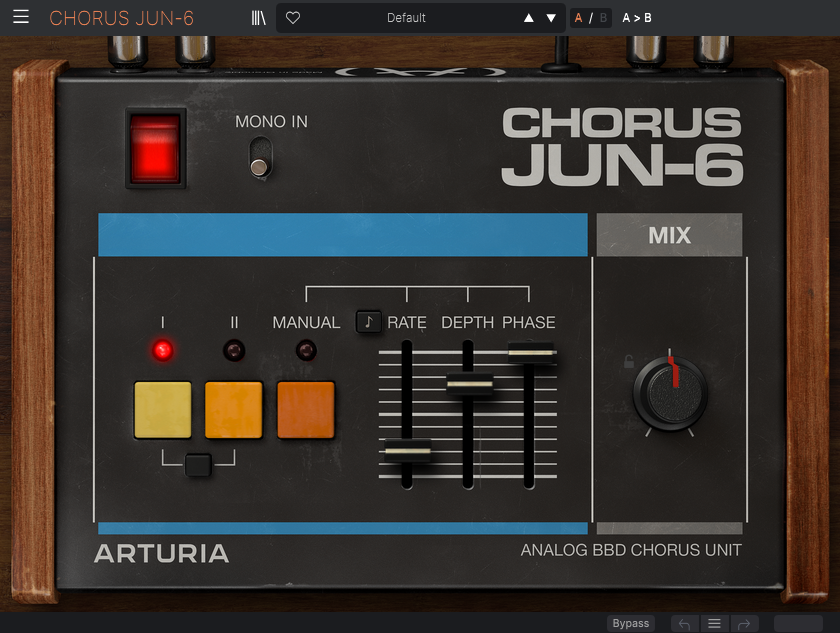Open the edit history list icon
The image size is (840, 633).
(714, 623)
